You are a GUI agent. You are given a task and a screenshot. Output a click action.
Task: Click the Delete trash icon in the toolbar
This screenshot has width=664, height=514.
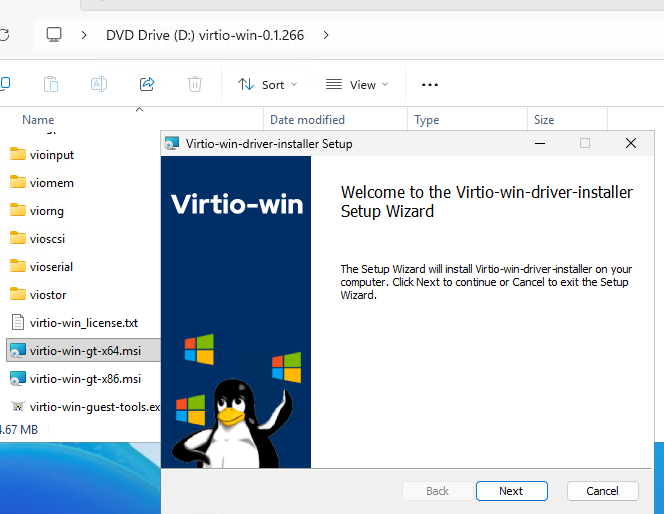[195, 84]
